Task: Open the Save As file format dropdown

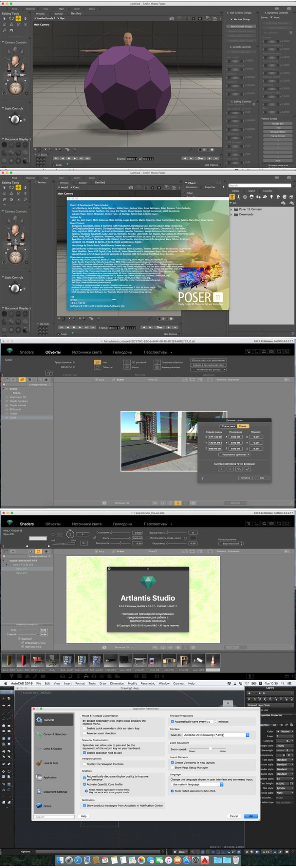Action: click(216, 735)
